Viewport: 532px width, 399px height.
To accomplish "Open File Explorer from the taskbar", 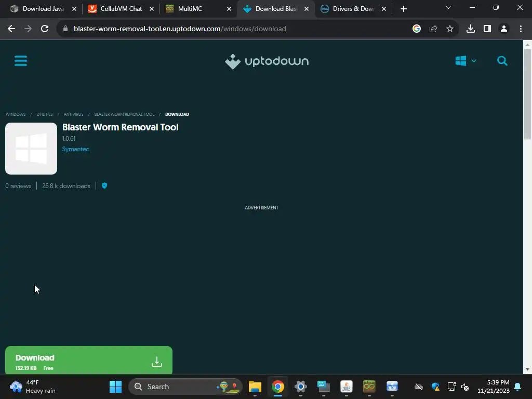I will pyautogui.click(x=255, y=387).
